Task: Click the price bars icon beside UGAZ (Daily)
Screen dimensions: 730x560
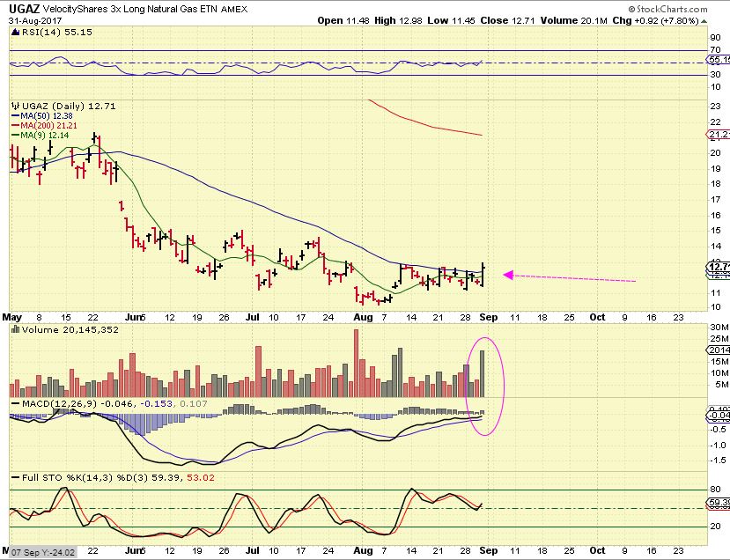Action: click(x=15, y=107)
